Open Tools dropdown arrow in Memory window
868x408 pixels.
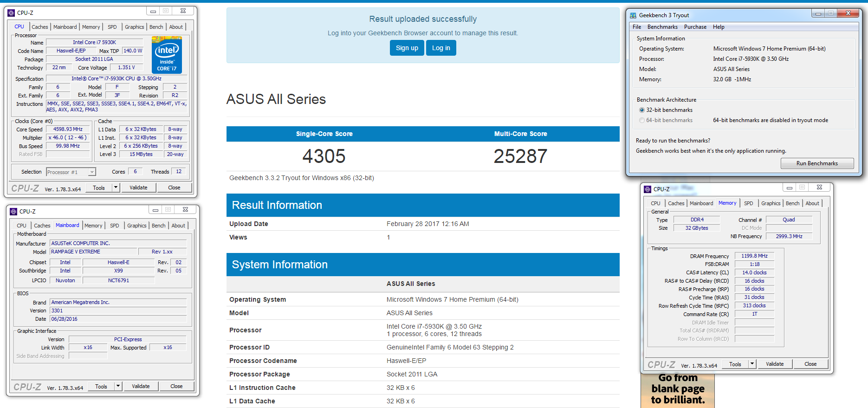tap(752, 364)
